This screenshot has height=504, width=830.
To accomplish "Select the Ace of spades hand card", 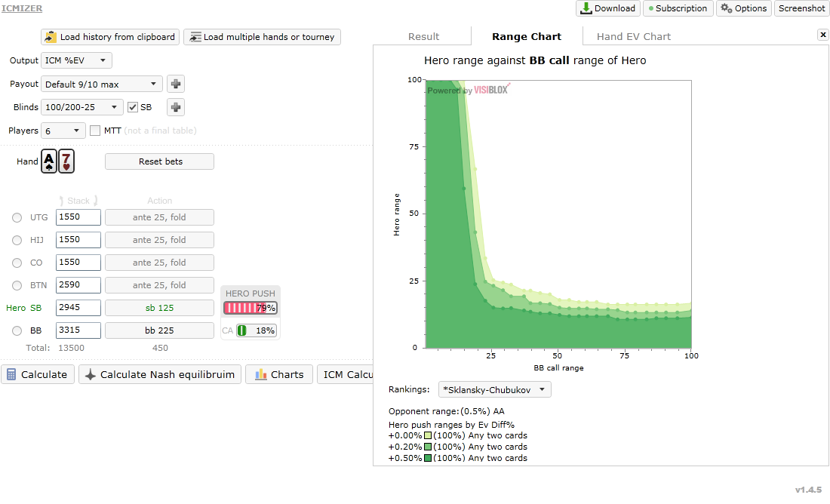I will coord(49,161).
